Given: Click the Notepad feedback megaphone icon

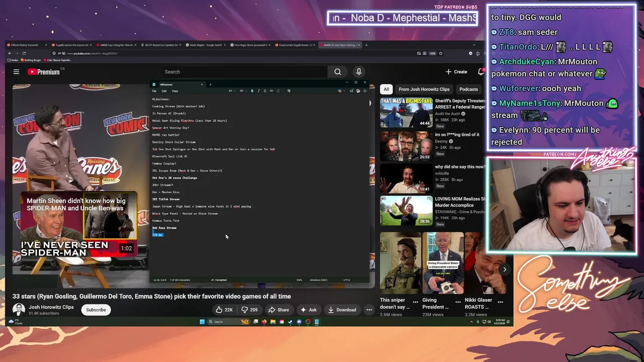Looking at the screenshot, I should [351, 91].
